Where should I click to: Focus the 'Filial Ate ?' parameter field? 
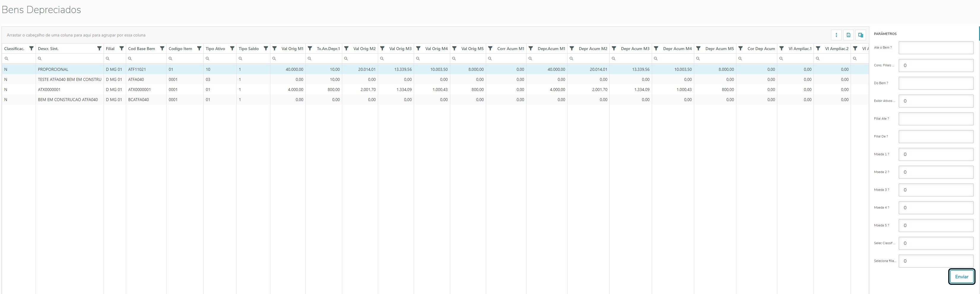coord(936,119)
